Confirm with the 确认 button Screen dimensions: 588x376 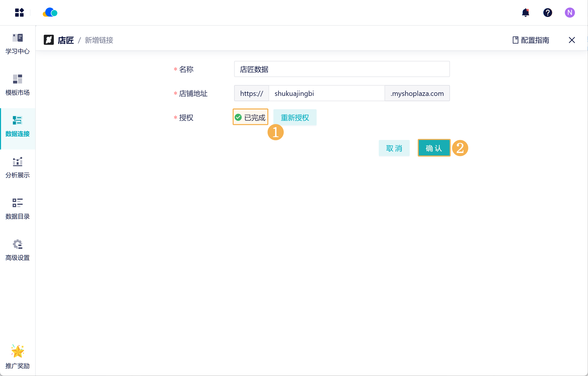pyautogui.click(x=434, y=148)
